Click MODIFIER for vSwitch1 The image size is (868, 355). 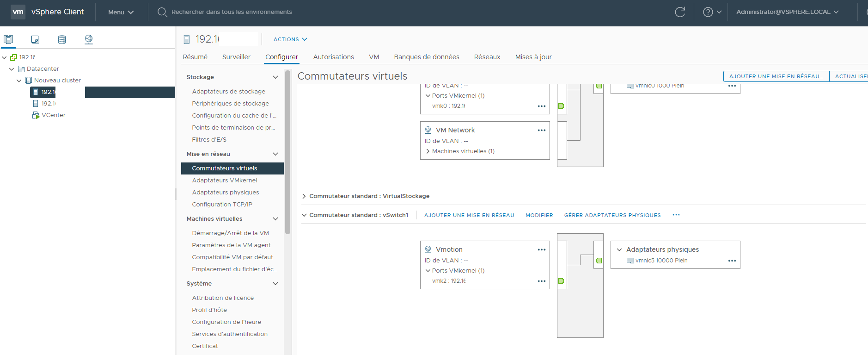point(539,215)
